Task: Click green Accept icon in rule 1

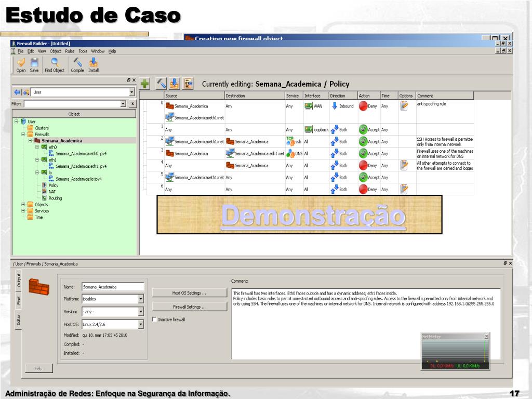Action: [363, 129]
